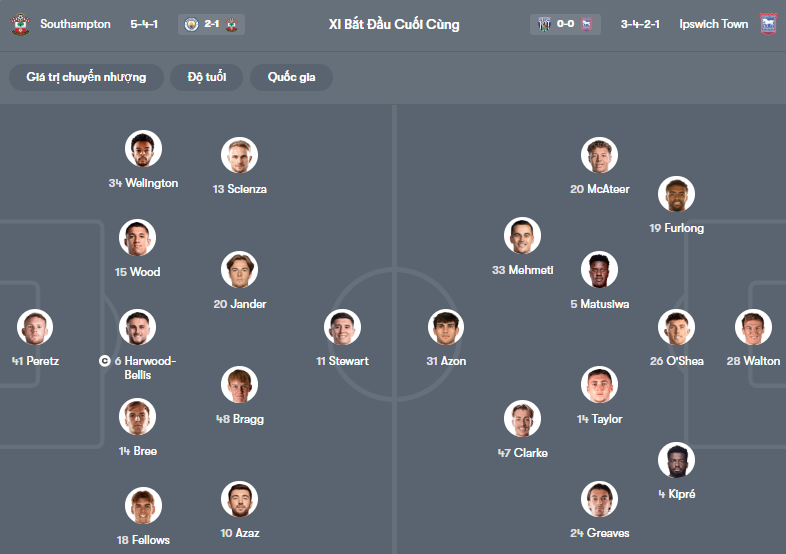
Task: Click the Ipswich Town club crest icon
Action: 768,24
